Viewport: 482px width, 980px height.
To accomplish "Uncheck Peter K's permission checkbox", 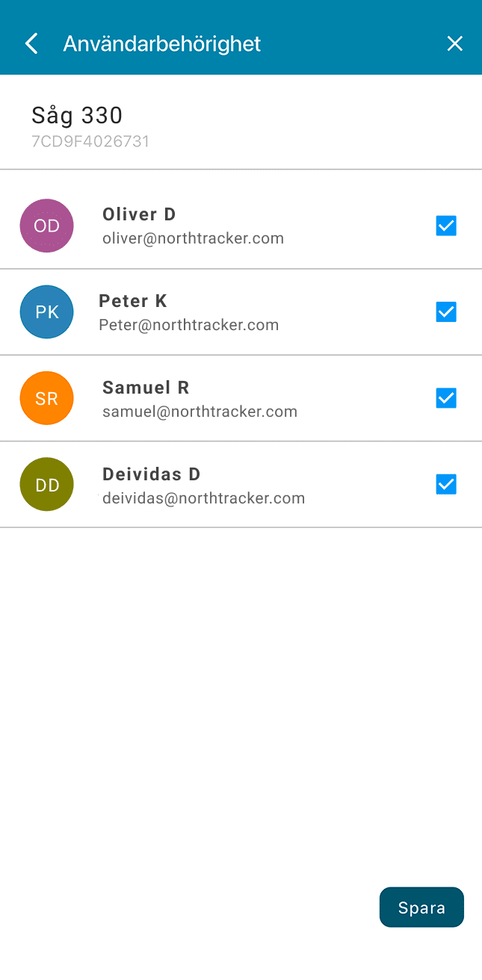I will click(446, 312).
